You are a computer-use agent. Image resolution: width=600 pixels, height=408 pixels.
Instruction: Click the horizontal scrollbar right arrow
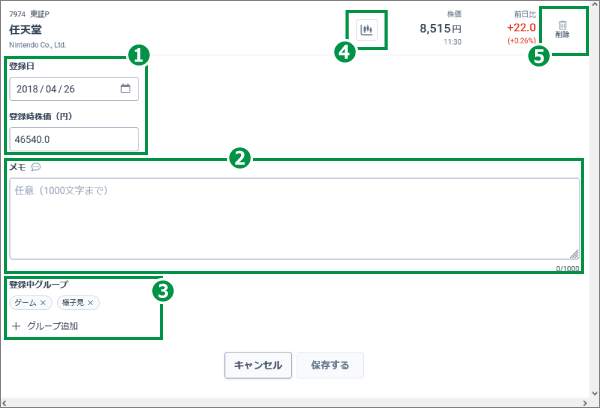(585, 403)
